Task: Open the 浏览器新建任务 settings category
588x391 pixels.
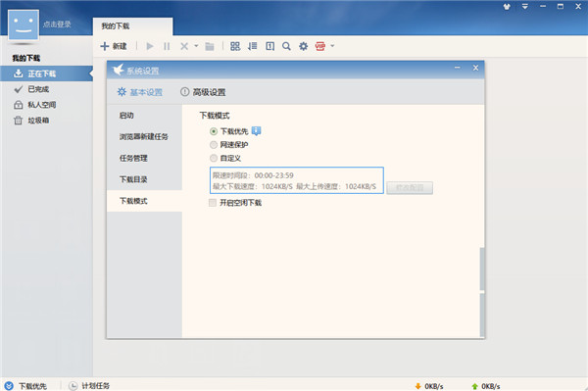Action: coord(144,136)
